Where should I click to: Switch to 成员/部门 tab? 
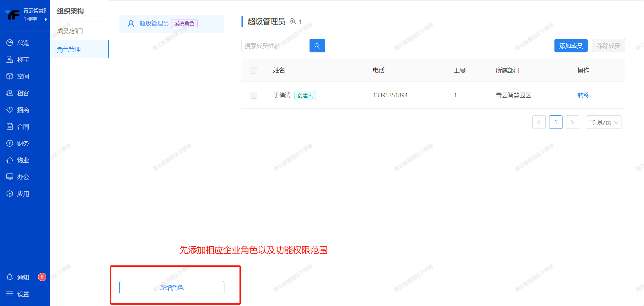tap(70, 31)
